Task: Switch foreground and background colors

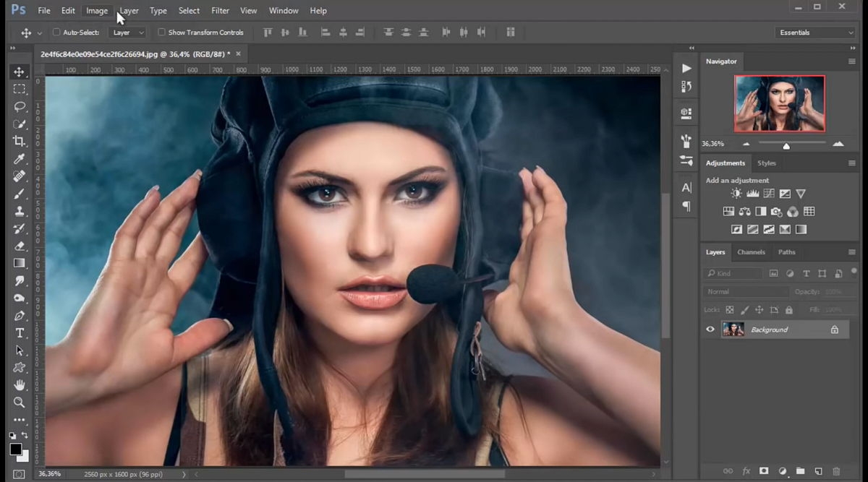Action: point(25,436)
